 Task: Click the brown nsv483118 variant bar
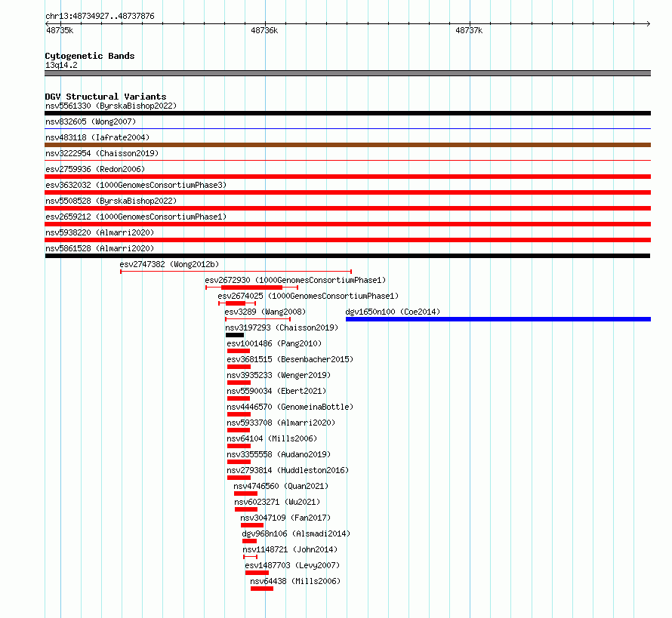(347, 145)
